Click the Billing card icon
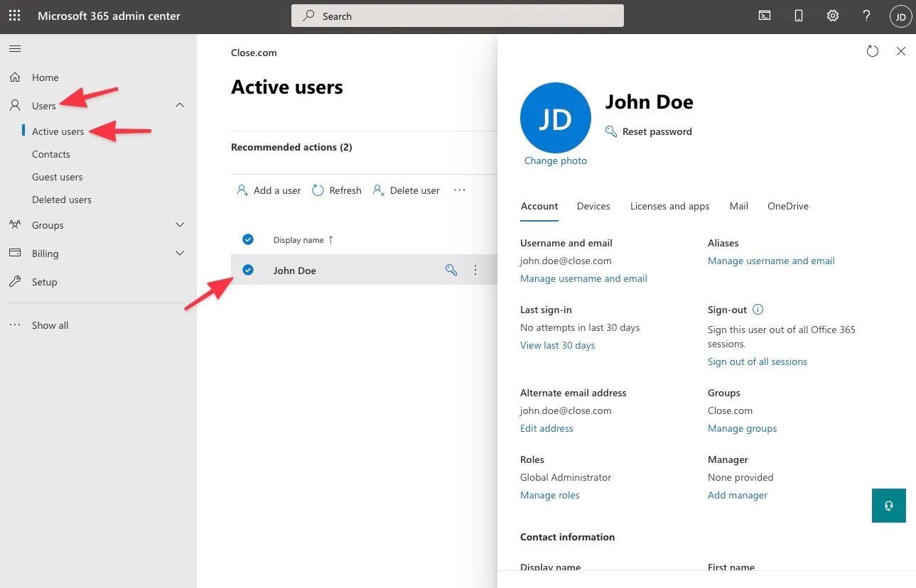Image resolution: width=916 pixels, height=588 pixels. 15,253
